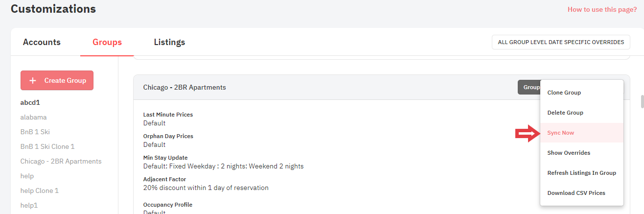Click the plus icon on Create Group
Screen dimensions: 644x214
pyautogui.click(x=33, y=80)
